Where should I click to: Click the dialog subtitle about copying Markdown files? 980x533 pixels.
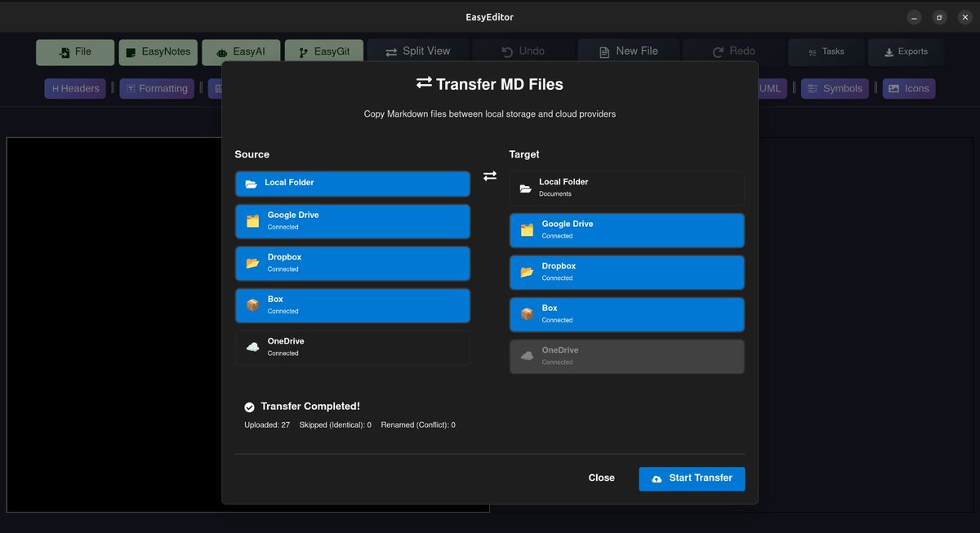490,114
